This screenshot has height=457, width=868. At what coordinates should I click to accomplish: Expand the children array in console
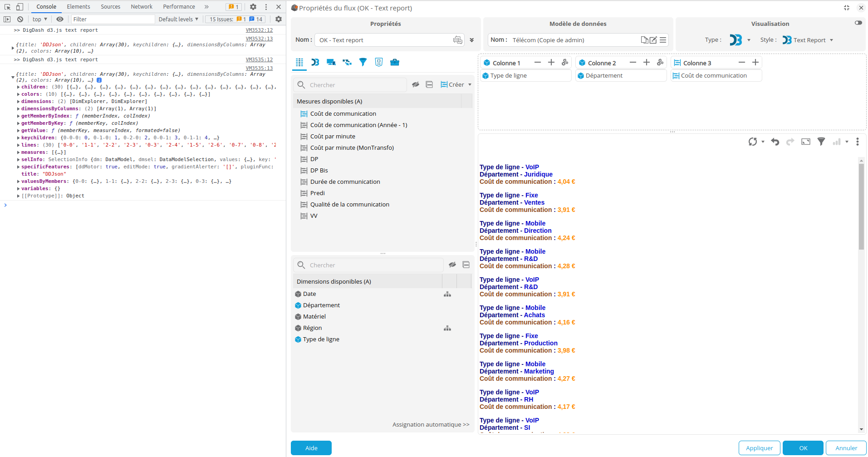point(18,87)
